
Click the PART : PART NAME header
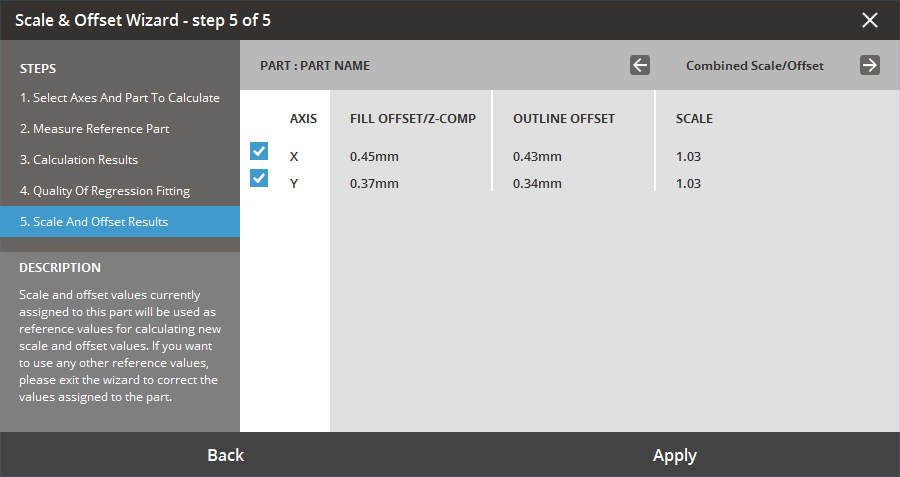coord(315,66)
